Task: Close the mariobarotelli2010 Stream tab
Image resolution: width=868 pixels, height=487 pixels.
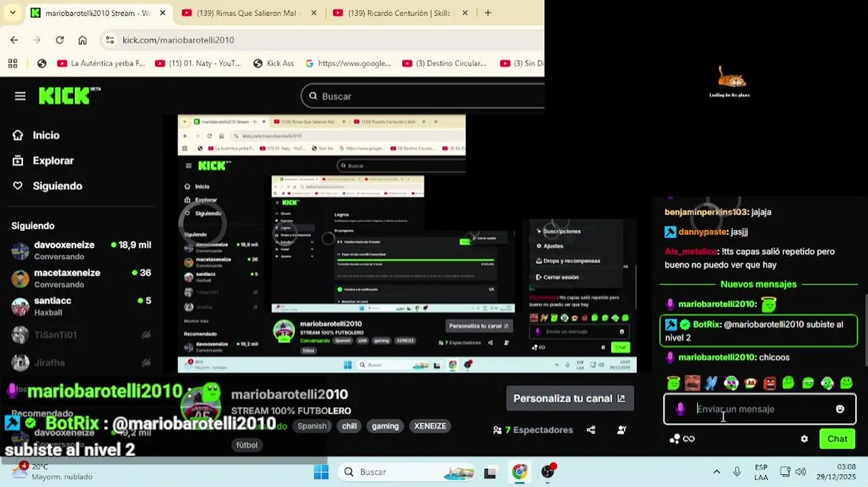Action: tap(163, 13)
